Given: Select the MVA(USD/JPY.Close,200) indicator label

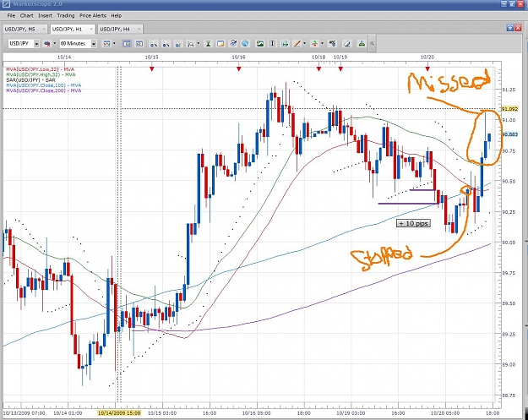Looking at the screenshot, I should click(x=43, y=90).
